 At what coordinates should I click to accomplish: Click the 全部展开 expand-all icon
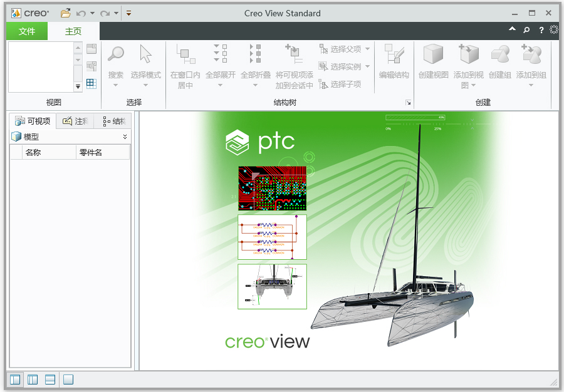pyautogui.click(x=221, y=53)
